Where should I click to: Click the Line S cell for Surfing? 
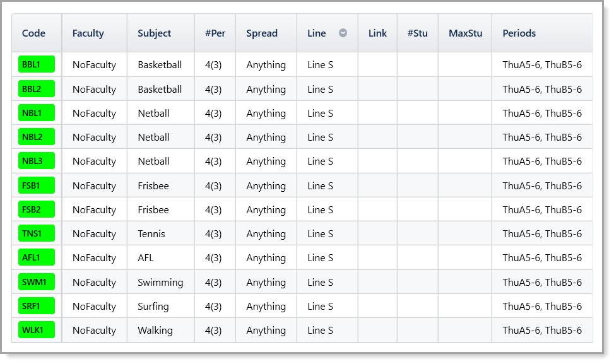(x=321, y=307)
